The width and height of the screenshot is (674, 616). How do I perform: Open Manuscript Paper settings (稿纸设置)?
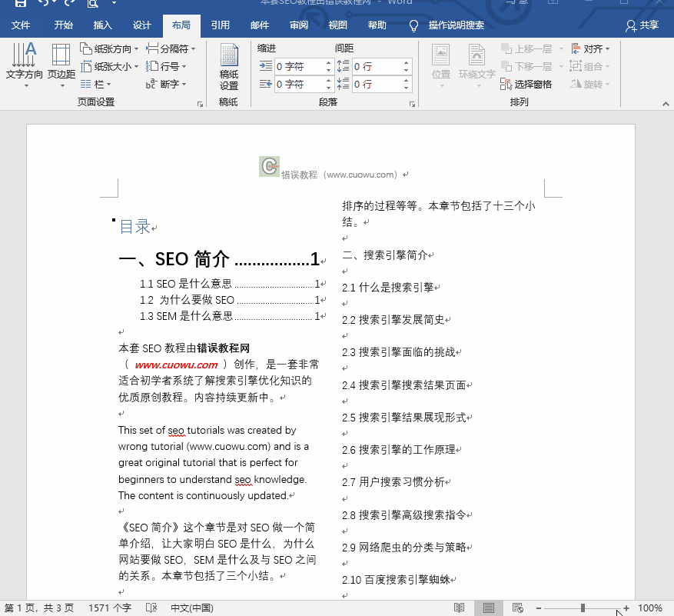click(x=229, y=67)
